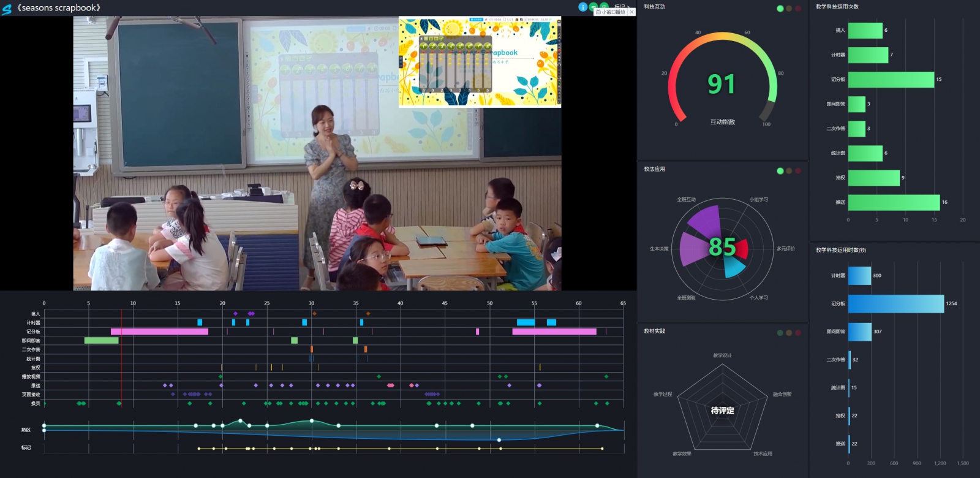This screenshot has height=478, width=980.
Task: Select green status dot in 科技互动 panel
Action: click(x=780, y=9)
